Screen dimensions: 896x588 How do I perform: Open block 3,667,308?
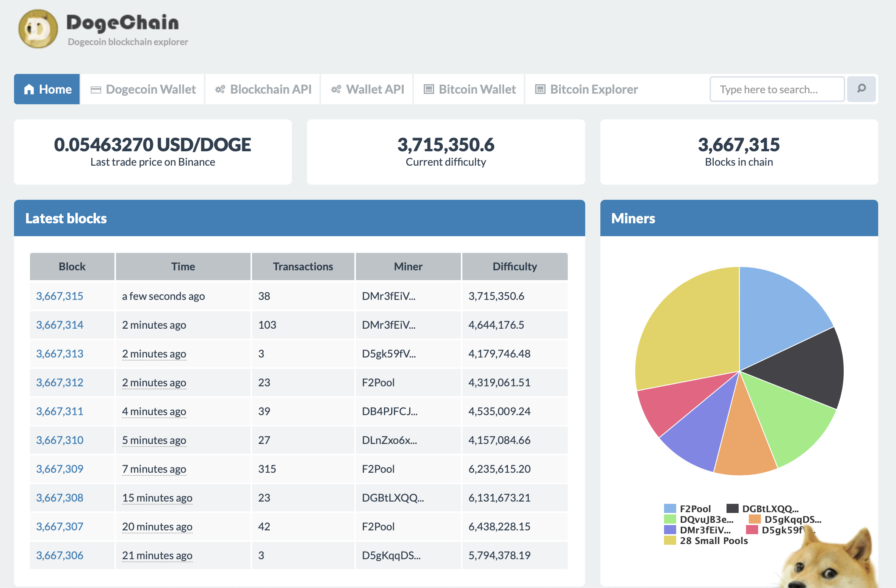(60, 498)
